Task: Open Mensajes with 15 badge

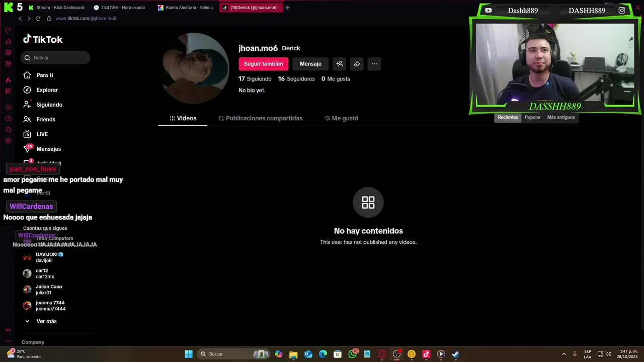Action: (42, 149)
